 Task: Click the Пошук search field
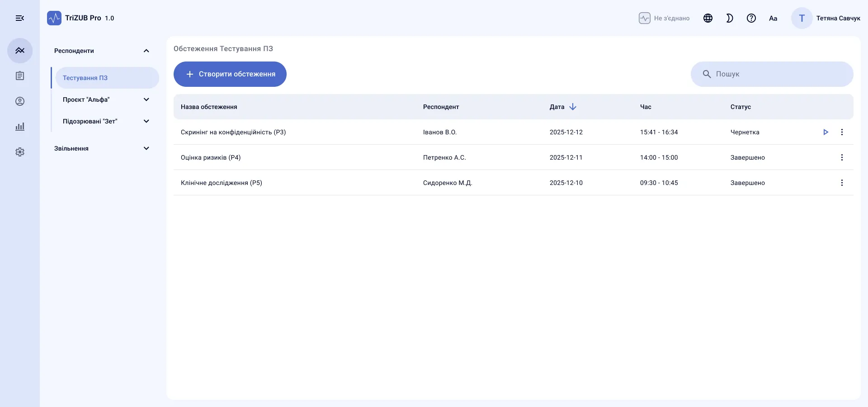[x=772, y=74]
